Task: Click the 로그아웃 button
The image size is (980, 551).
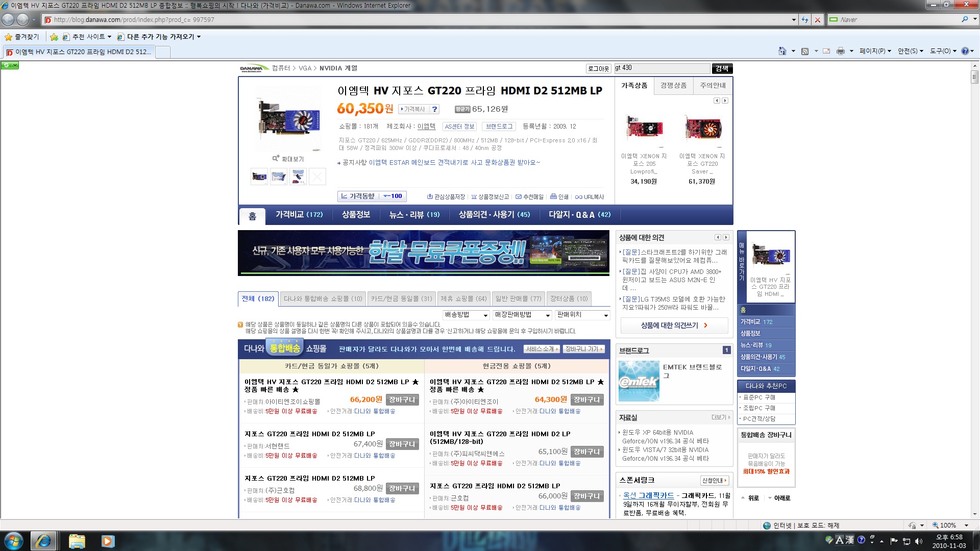Action: pyautogui.click(x=599, y=68)
